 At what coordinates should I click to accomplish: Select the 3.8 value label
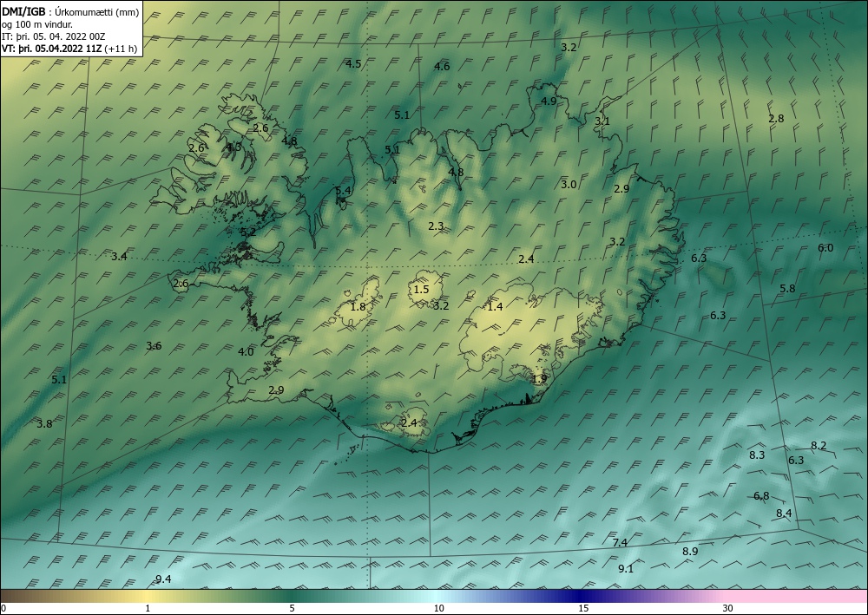coord(44,423)
